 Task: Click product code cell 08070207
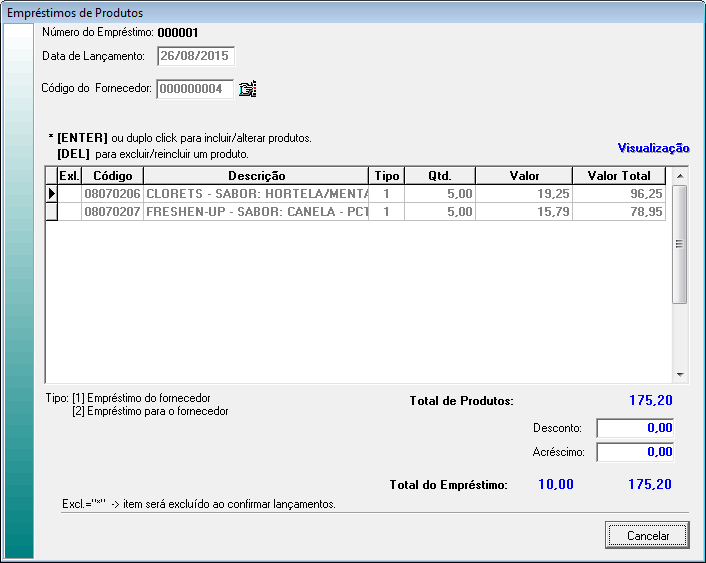point(112,212)
